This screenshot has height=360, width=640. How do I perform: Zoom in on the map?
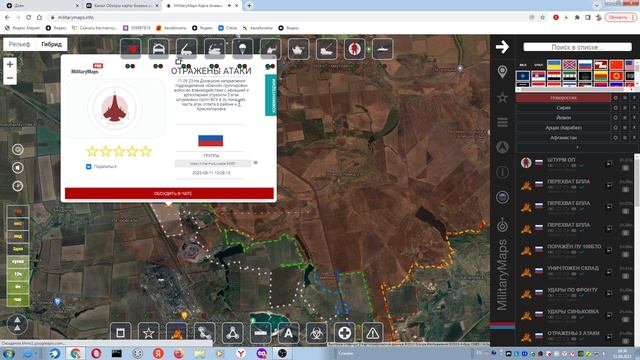(x=10, y=64)
